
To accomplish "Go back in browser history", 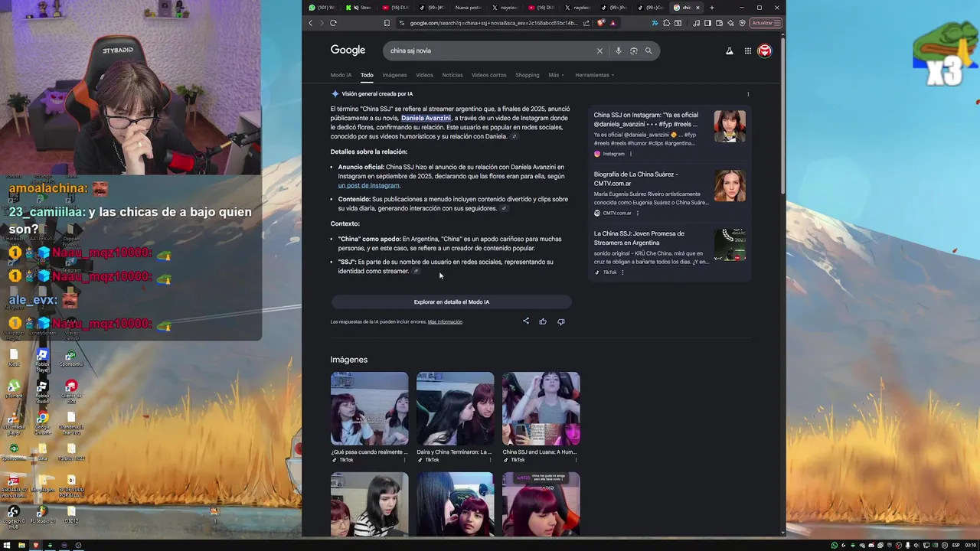I will (311, 23).
